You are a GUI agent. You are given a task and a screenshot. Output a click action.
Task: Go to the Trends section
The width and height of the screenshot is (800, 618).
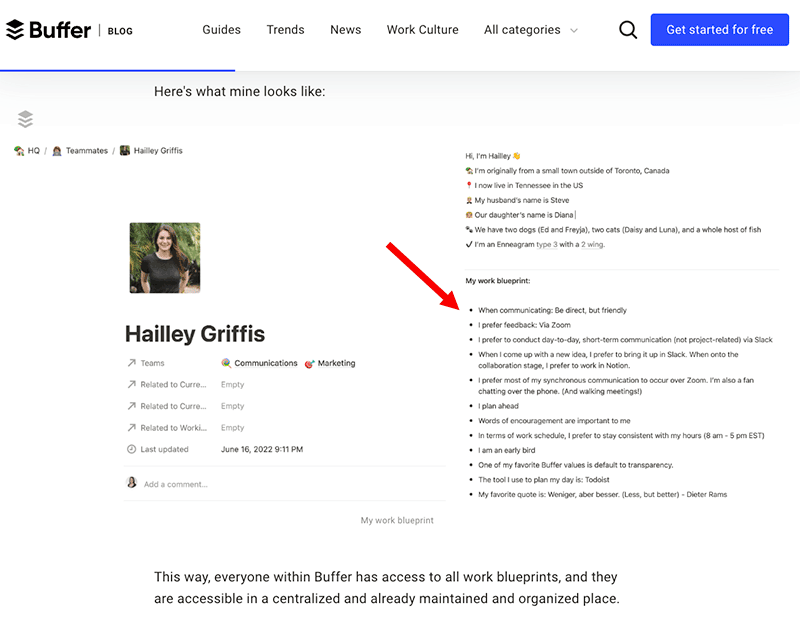coord(285,30)
